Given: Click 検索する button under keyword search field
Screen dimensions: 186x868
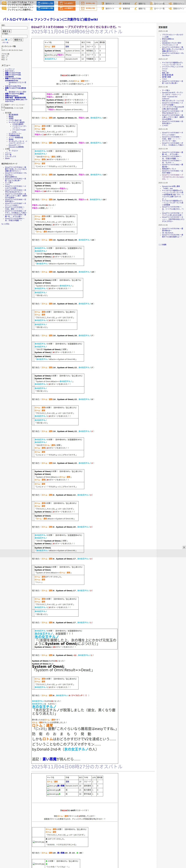Looking at the screenshot, I should (x=6, y=31).
